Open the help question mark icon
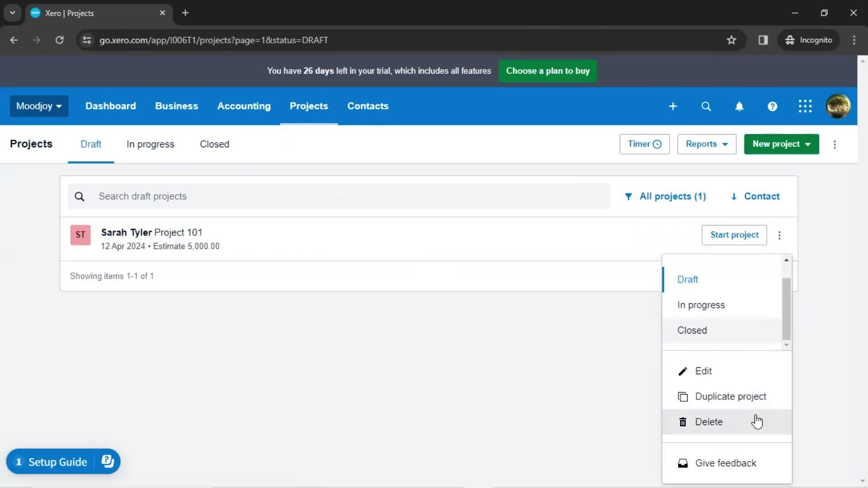This screenshot has width=868, height=488. (772, 106)
